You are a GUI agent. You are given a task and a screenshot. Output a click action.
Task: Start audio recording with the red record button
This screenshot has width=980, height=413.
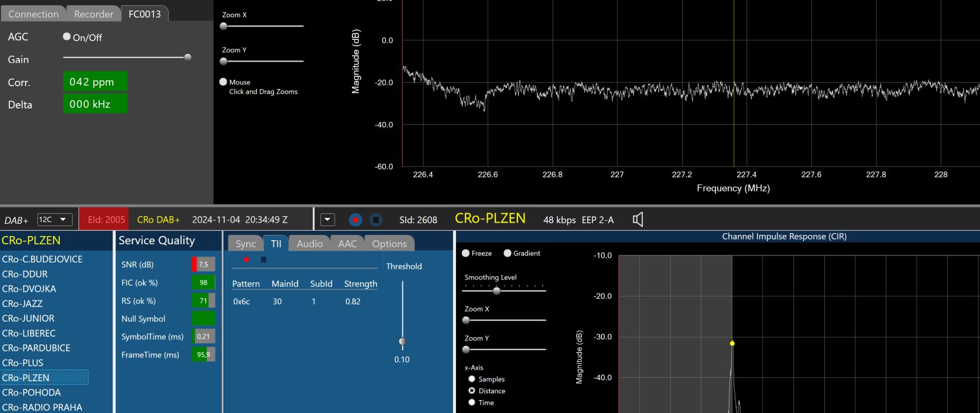pyautogui.click(x=355, y=220)
